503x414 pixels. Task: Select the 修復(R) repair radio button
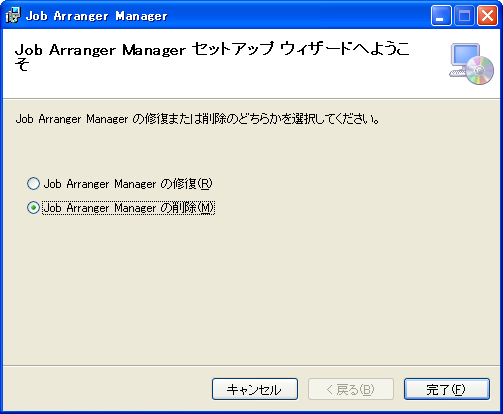(x=33, y=184)
